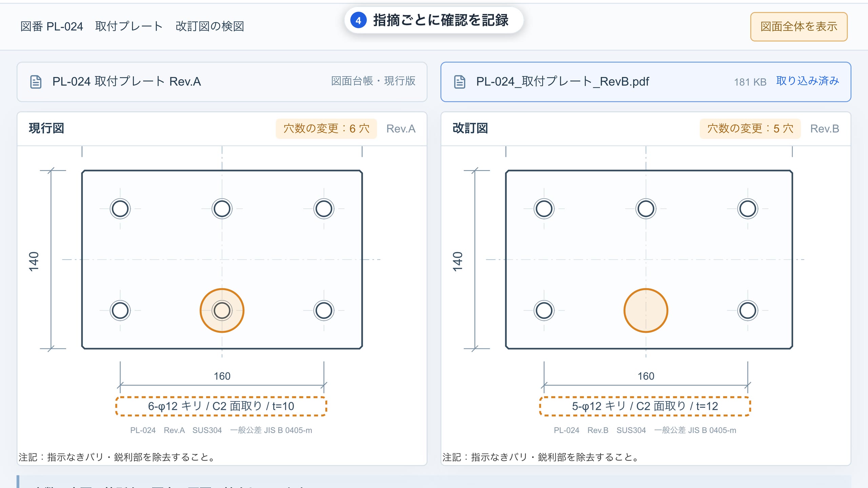Image resolution: width=868 pixels, height=488 pixels.
Task: Click the 140 dimension in 現行図
Action: pyautogui.click(x=34, y=262)
